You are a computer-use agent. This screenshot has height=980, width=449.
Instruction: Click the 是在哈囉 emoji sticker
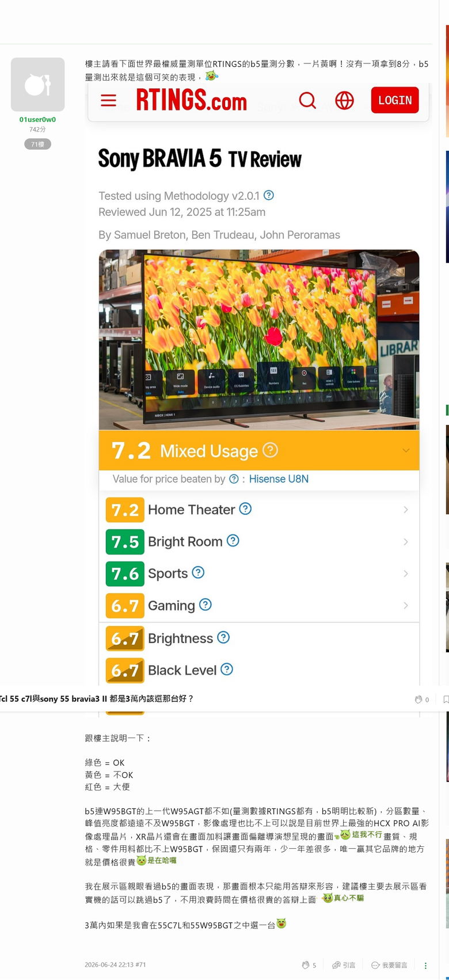coord(157,860)
